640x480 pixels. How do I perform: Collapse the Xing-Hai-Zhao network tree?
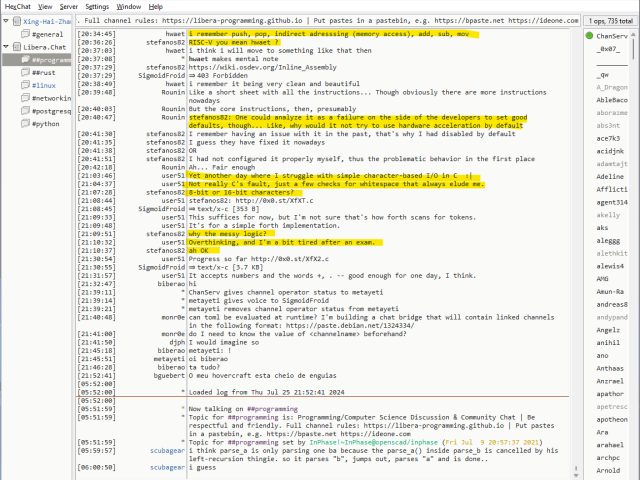[x=5, y=20]
